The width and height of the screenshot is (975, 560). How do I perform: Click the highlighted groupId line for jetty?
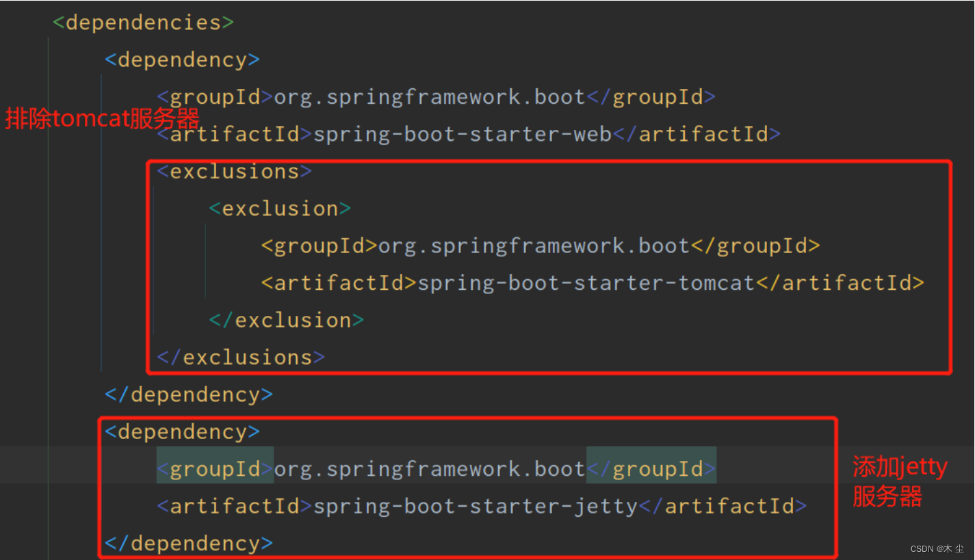pyautogui.click(x=437, y=469)
